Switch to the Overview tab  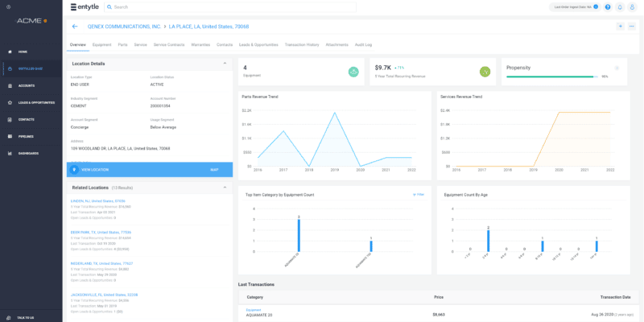pyautogui.click(x=77, y=45)
